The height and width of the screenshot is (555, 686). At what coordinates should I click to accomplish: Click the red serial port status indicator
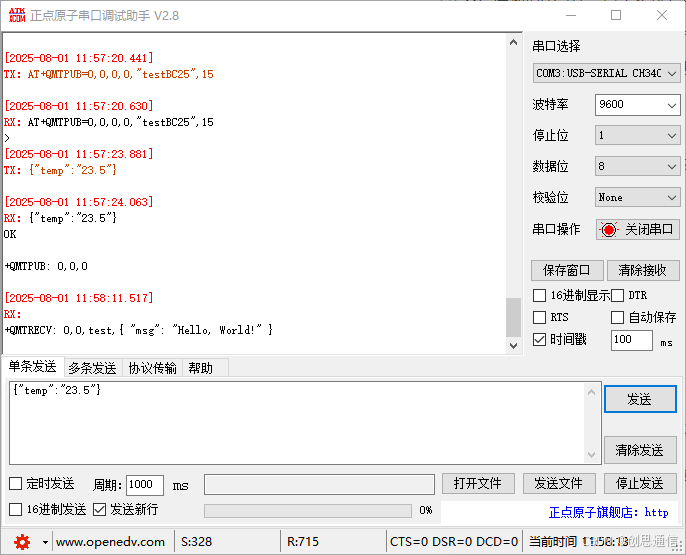point(609,229)
